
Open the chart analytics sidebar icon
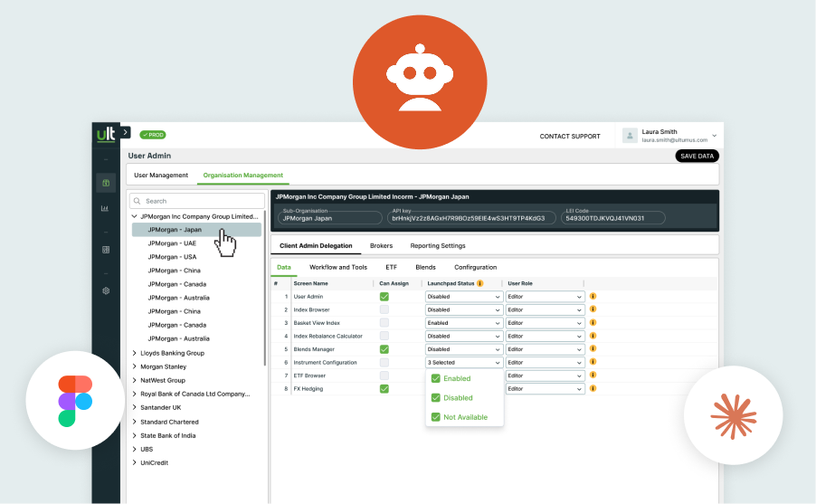[105, 208]
